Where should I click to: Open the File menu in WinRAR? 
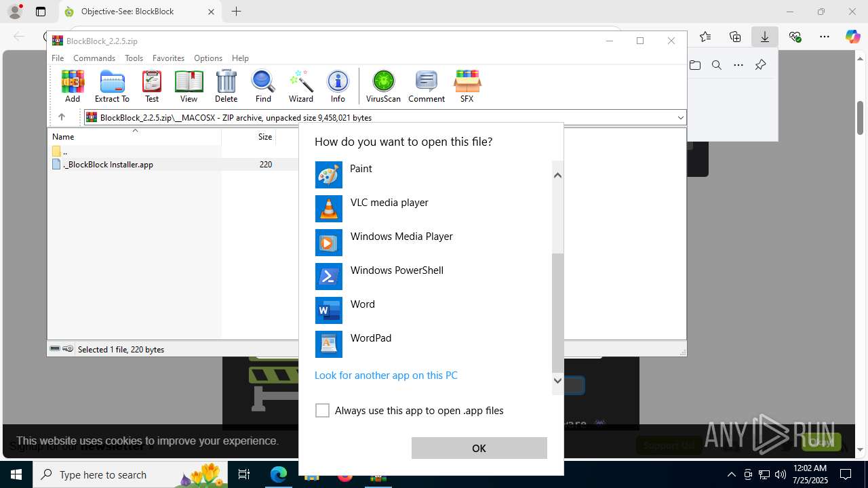(x=58, y=58)
